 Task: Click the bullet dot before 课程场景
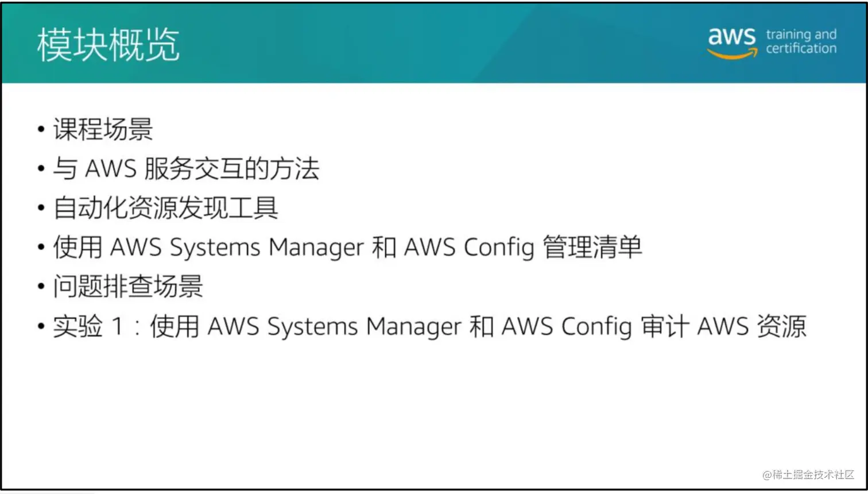tap(41, 129)
